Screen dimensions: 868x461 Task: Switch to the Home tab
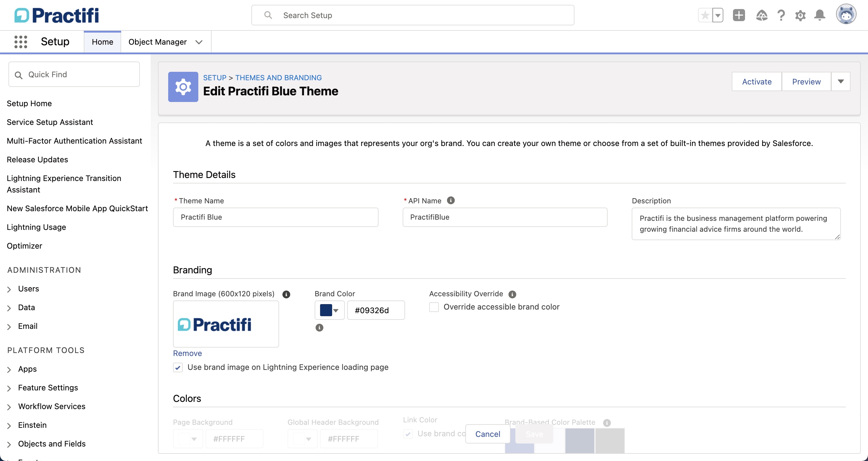coord(102,42)
